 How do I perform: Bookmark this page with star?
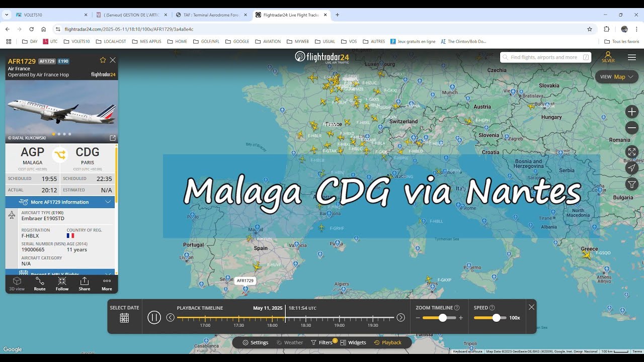(x=590, y=29)
